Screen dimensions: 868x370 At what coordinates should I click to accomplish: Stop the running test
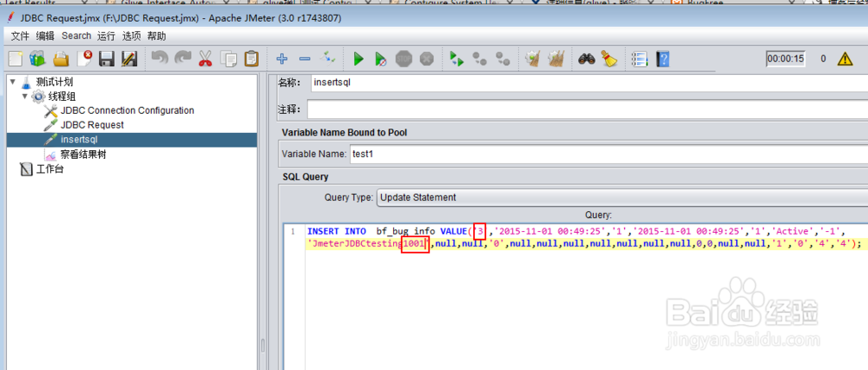(404, 58)
